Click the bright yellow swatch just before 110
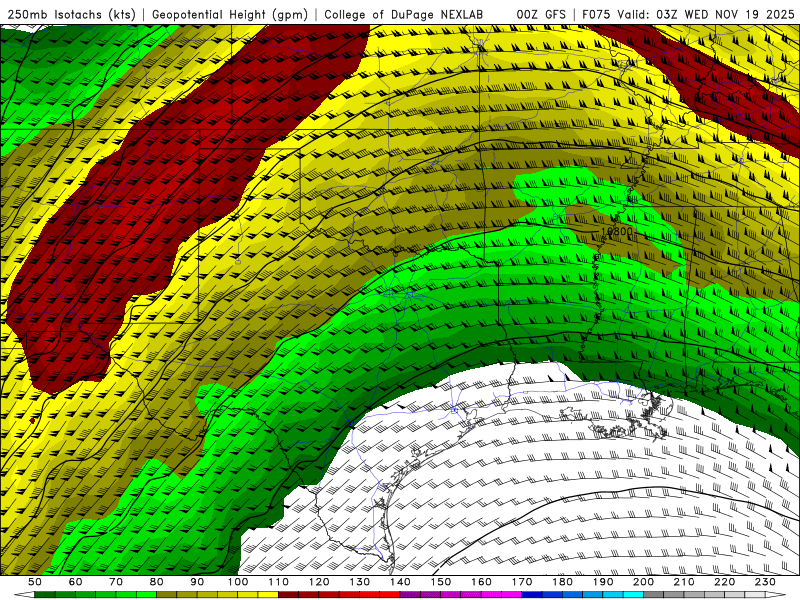The width and height of the screenshot is (800, 600). click(x=268, y=595)
